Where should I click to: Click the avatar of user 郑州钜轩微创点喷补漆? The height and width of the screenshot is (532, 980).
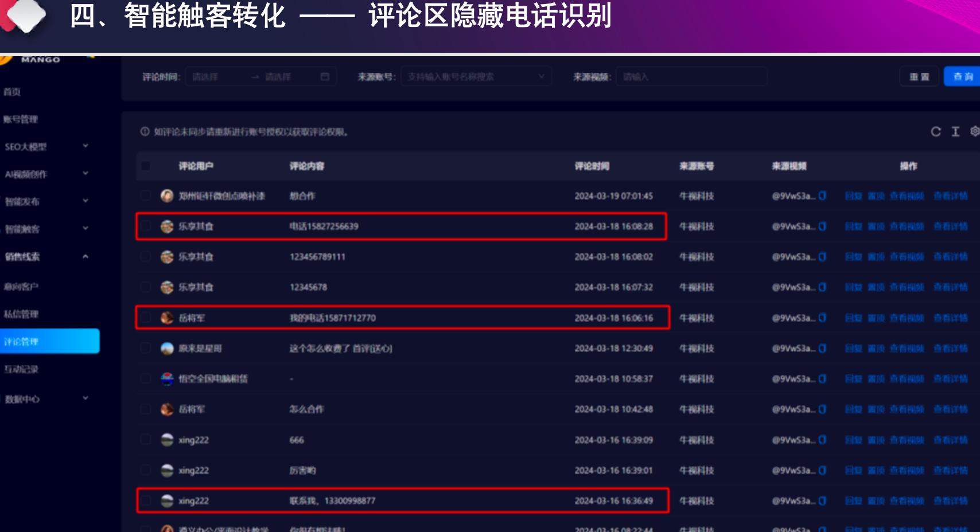point(167,196)
